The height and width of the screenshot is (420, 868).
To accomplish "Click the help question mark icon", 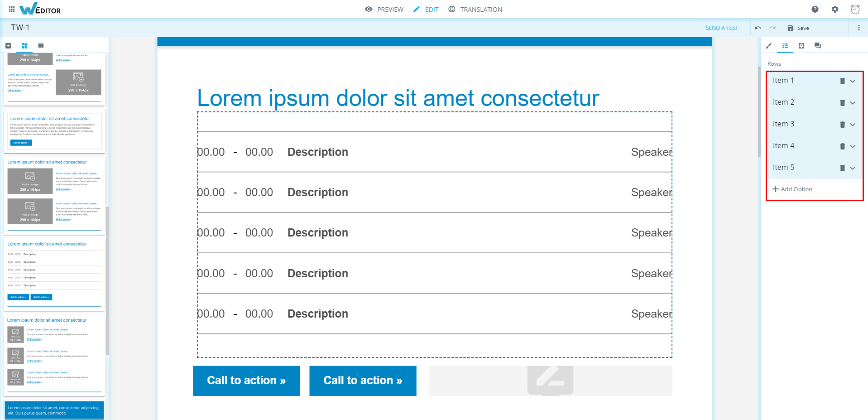I will [815, 9].
